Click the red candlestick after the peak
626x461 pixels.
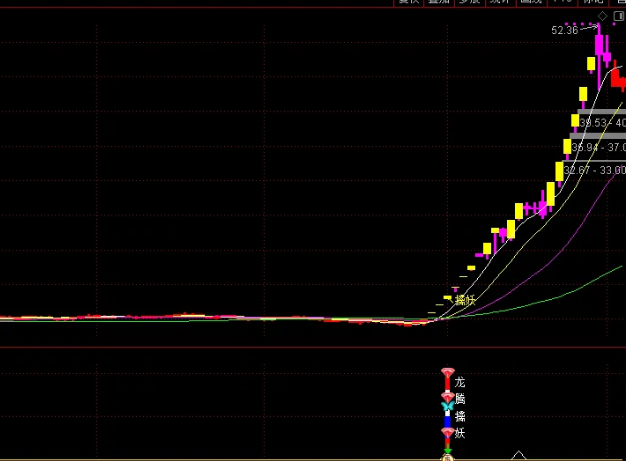(617, 79)
